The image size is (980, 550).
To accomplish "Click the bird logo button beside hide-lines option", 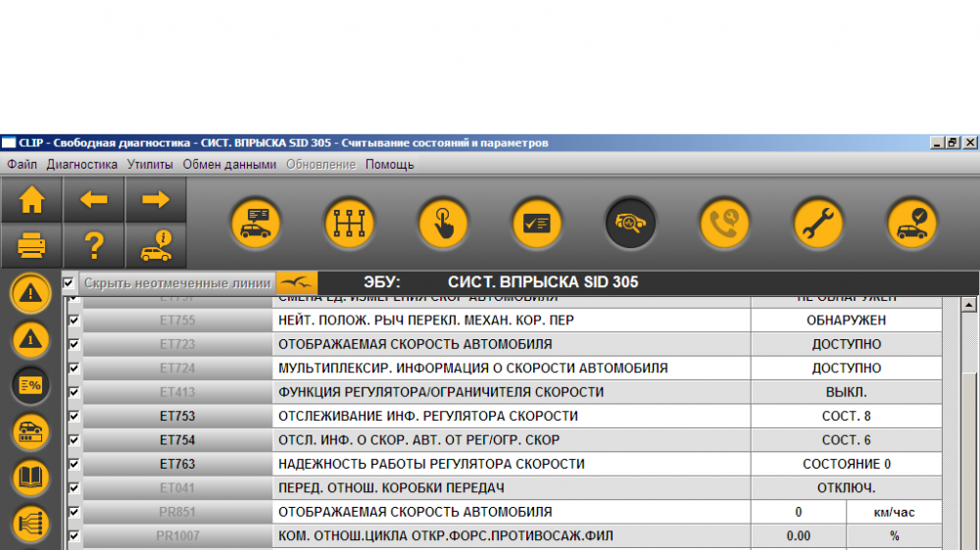I will pyautogui.click(x=297, y=283).
